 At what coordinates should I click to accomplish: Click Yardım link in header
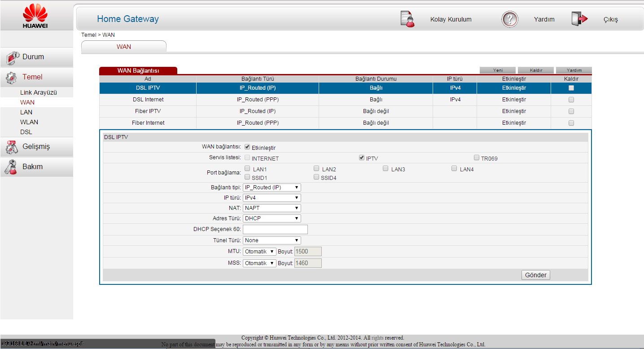pos(544,19)
